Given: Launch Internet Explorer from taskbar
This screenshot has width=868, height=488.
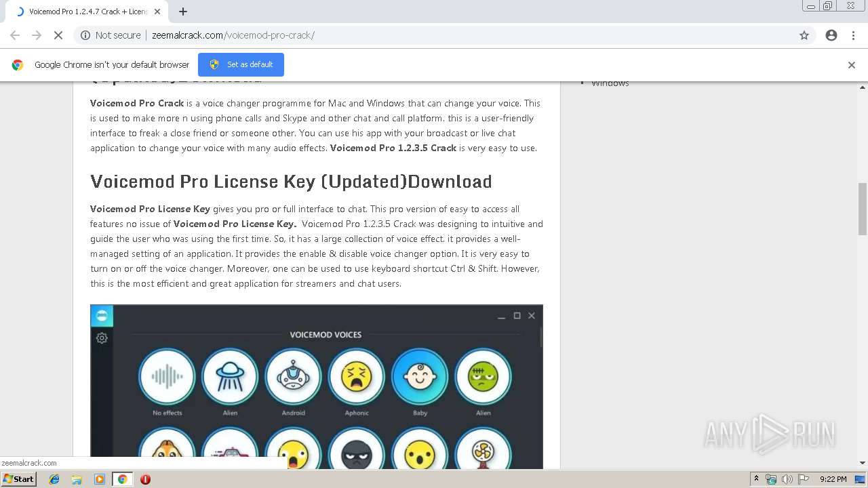Looking at the screenshot, I should pyautogui.click(x=54, y=479).
